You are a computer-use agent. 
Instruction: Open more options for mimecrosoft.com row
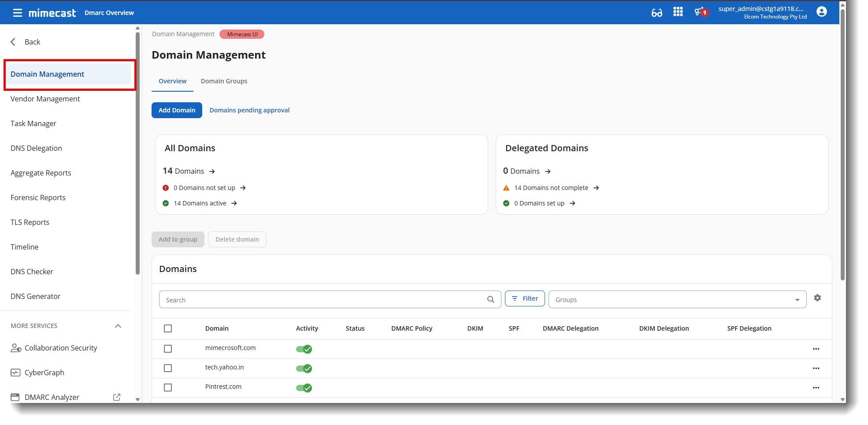tap(816, 349)
